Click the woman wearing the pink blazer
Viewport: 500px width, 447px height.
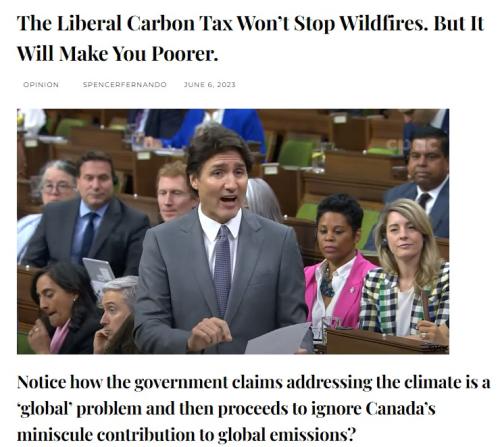pyautogui.click(x=338, y=260)
